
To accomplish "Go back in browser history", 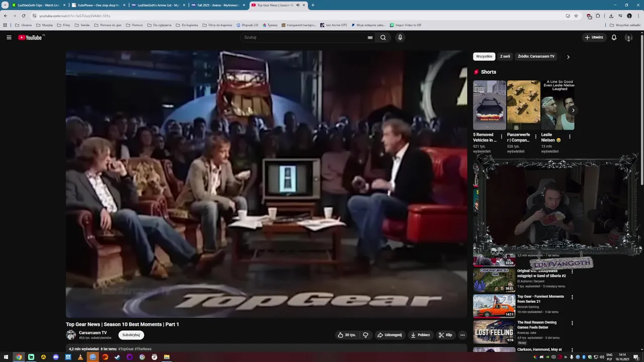I will pyautogui.click(x=6, y=16).
